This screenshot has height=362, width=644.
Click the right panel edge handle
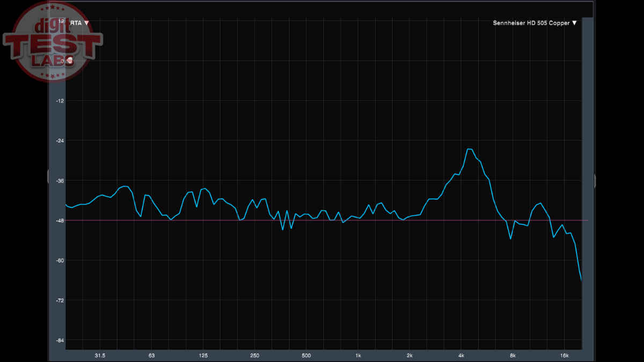coord(595,181)
